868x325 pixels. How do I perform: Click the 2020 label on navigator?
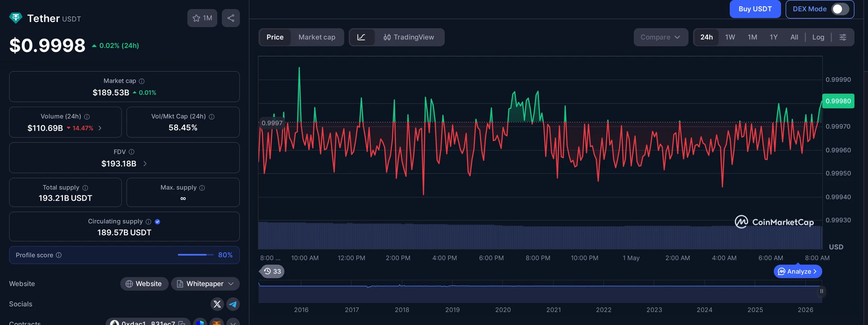[x=503, y=310]
